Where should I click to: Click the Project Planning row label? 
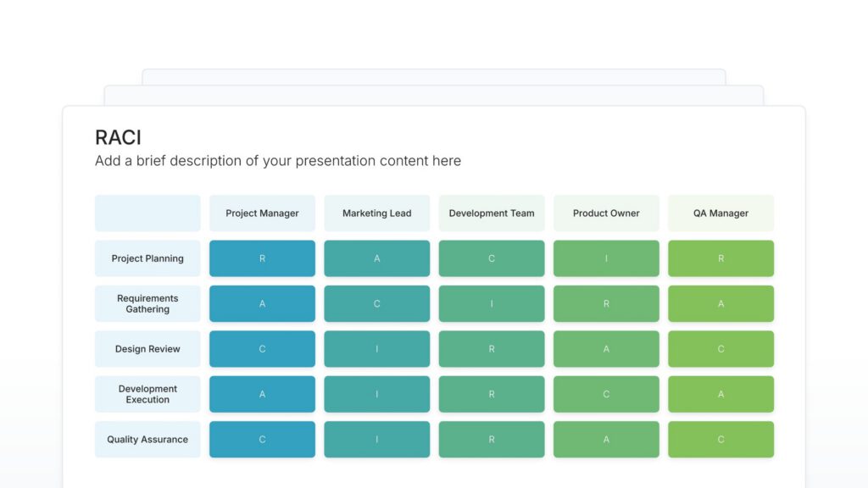click(147, 258)
